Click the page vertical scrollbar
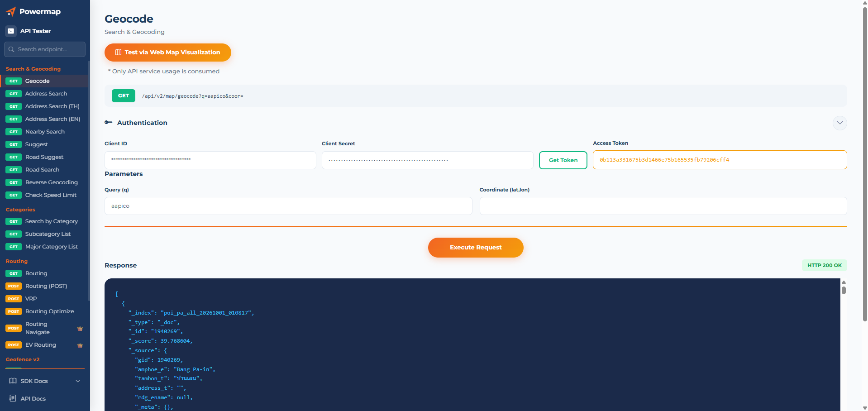 [x=865, y=164]
